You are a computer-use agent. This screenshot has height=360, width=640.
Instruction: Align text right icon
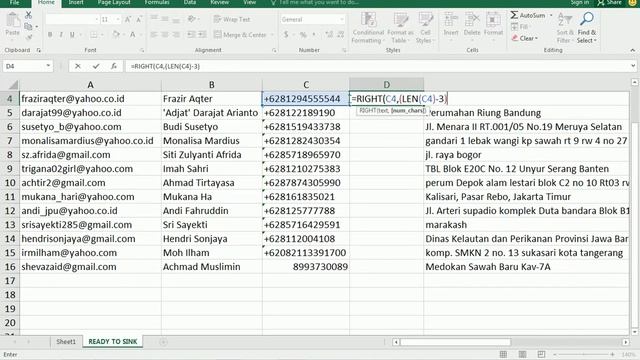point(176,35)
